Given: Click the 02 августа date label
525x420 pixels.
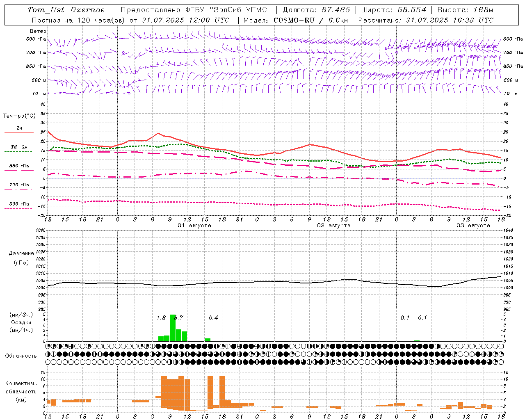Looking at the screenshot, I should click(334, 226).
